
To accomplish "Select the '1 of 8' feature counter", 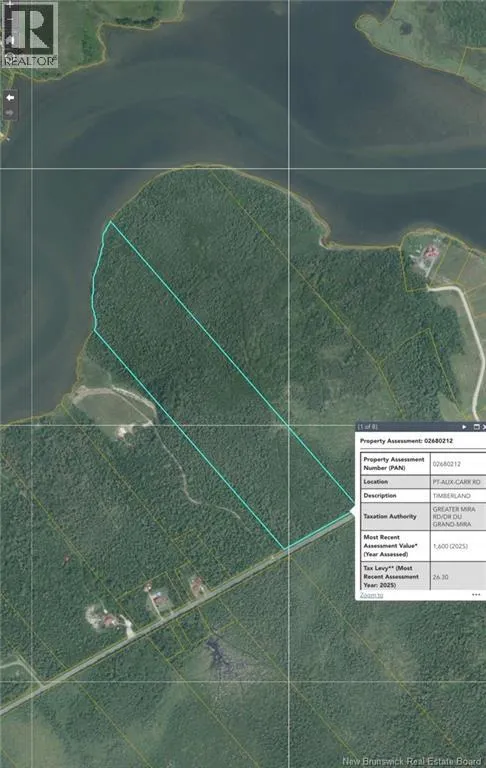I will point(368,427).
